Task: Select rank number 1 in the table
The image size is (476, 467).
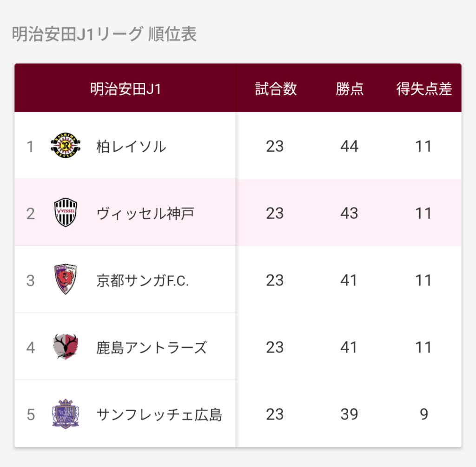Action: tap(30, 147)
